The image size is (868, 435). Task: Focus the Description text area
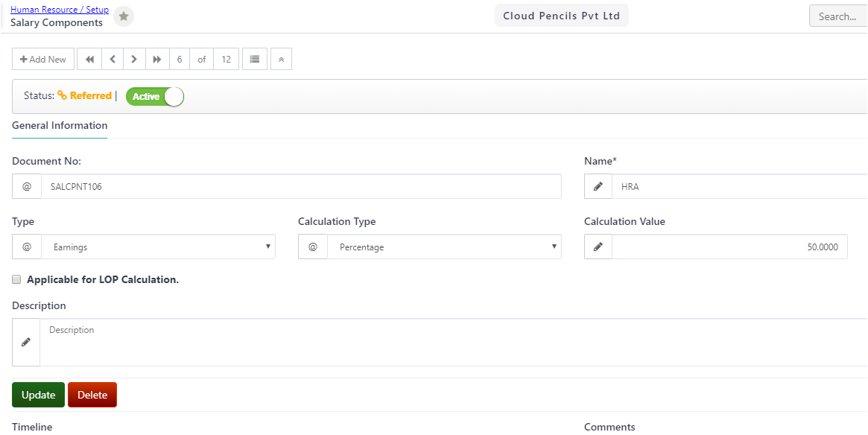tap(454, 342)
